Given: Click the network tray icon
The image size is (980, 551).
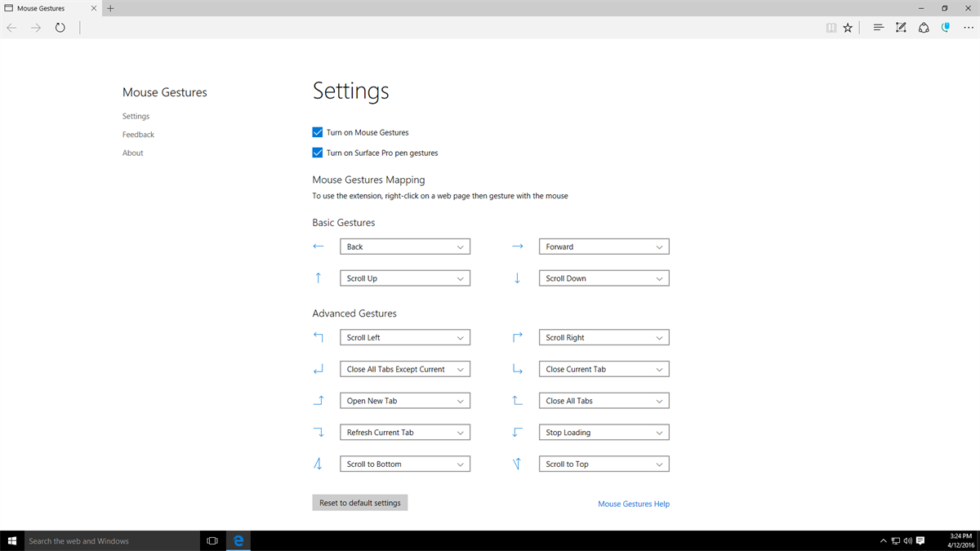Looking at the screenshot, I should pyautogui.click(x=896, y=540).
